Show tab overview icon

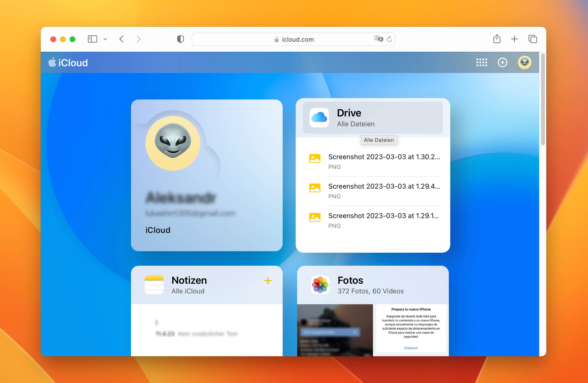tap(532, 39)
